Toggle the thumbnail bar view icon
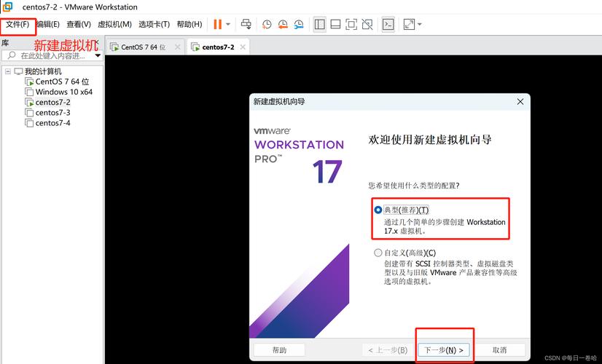Screen dimensions: 602x364 pos(335,25)
